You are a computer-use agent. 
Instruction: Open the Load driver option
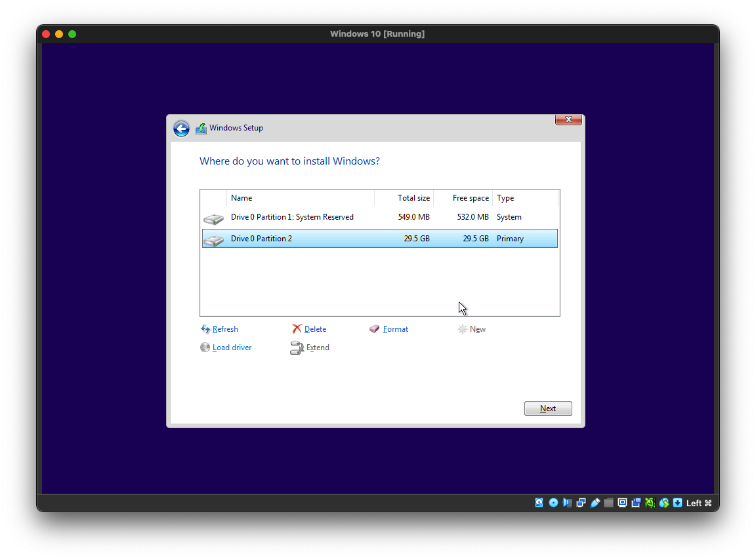[231, 348]
